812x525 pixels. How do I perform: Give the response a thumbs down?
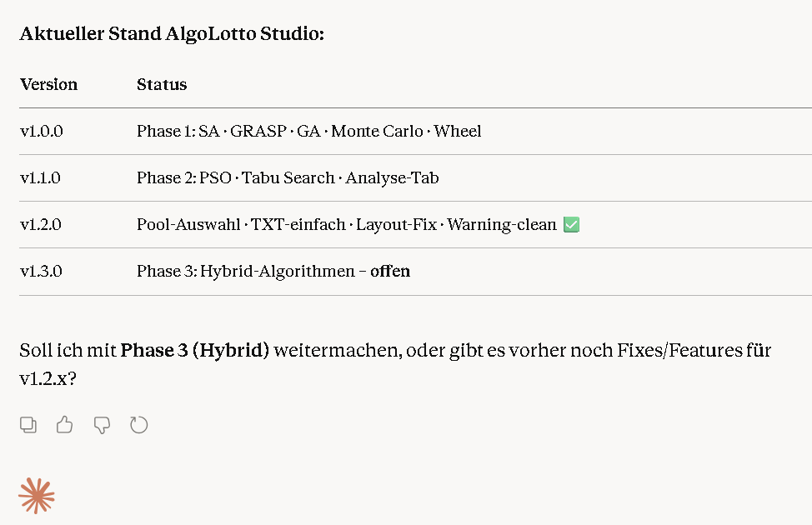[x=102, y=425]
